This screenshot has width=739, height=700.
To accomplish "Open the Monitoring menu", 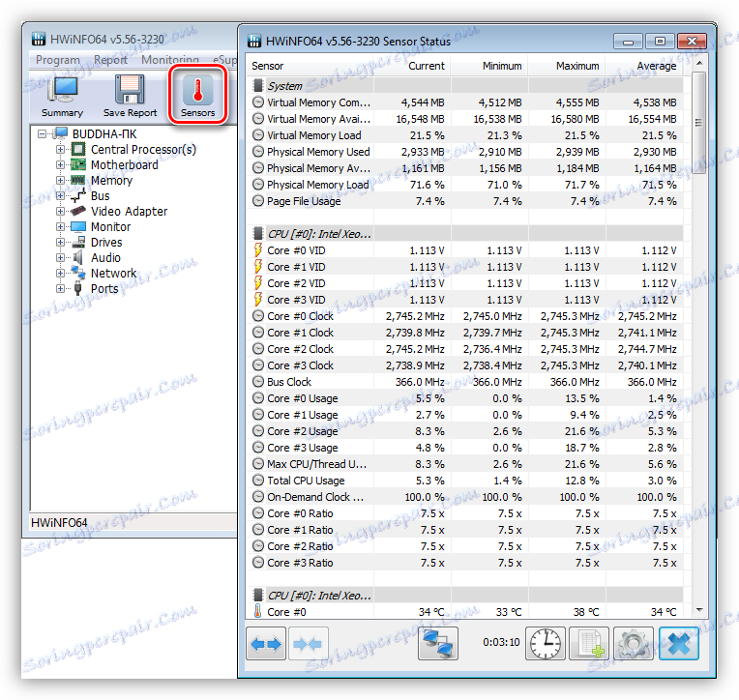I will (x=170, y=60).
